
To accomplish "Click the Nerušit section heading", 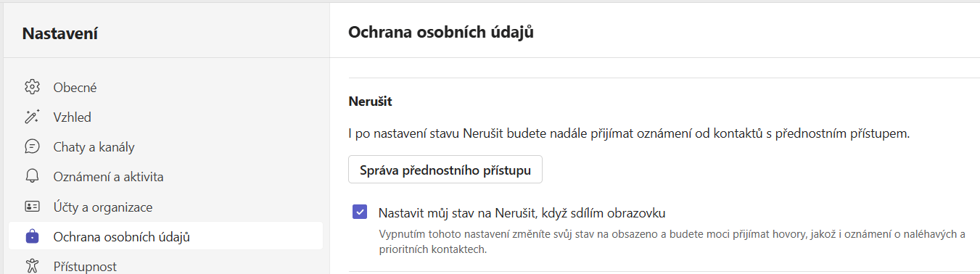I will (371, 101).
